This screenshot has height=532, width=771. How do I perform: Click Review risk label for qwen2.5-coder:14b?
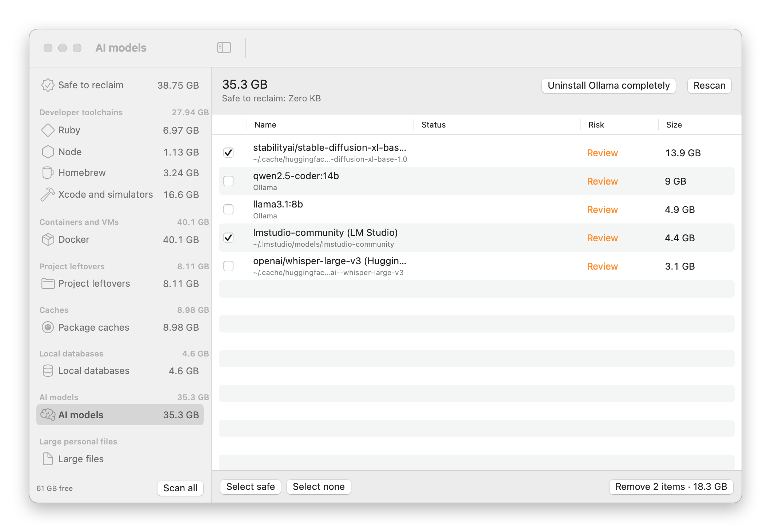click(602, 181)
